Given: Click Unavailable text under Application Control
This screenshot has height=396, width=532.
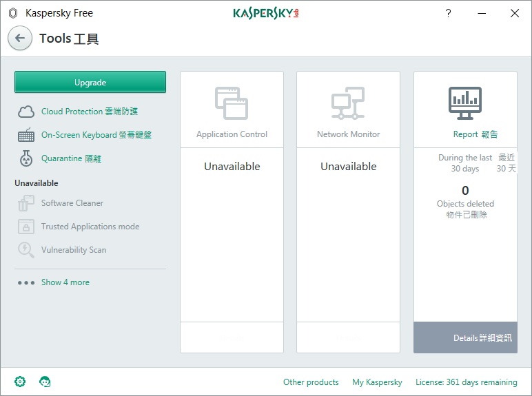Looking at the screenshot, I should pos(232,167).
